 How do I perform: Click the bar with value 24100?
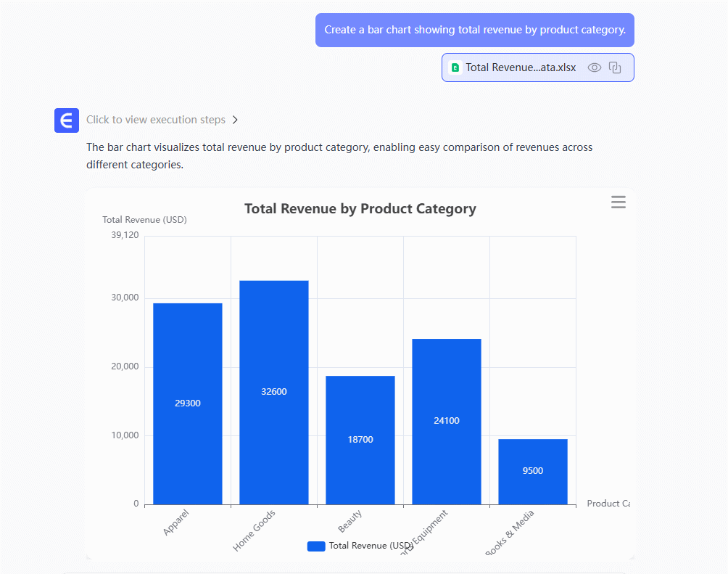pos(447,421)
